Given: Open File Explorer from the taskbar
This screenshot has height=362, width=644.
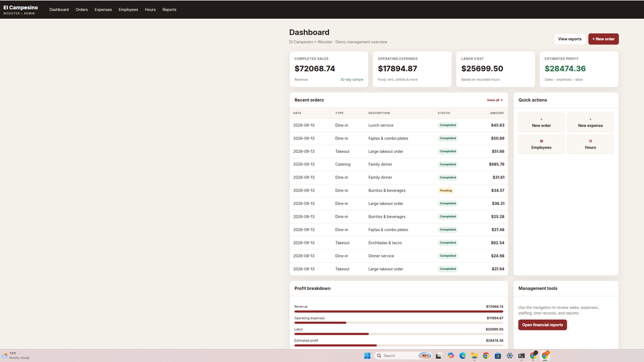Looking at the screenshot, I should [x=474, y=356].
